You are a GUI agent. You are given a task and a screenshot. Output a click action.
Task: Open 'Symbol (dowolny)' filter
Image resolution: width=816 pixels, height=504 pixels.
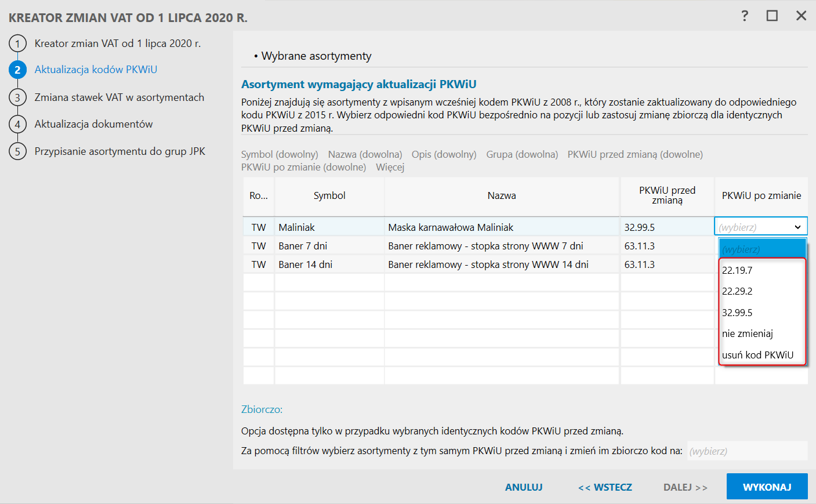[x=280, y=154]
